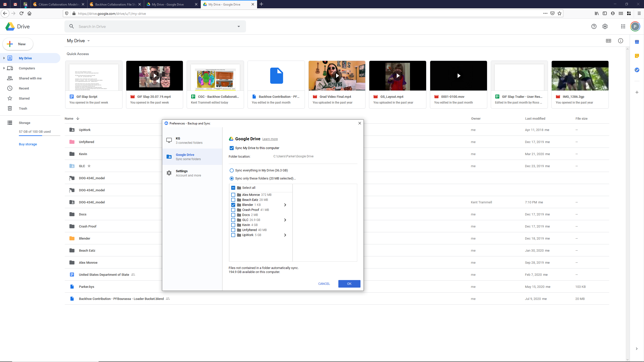The image size is (644, 362).
Task: Open the Grad Video Final.mp4 thumbnail
Action: point(337,76)
